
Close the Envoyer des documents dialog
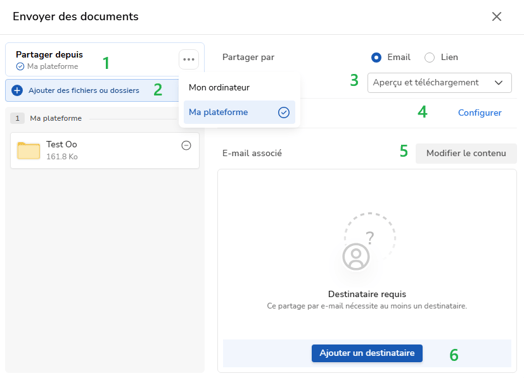(x=497, y=16)
